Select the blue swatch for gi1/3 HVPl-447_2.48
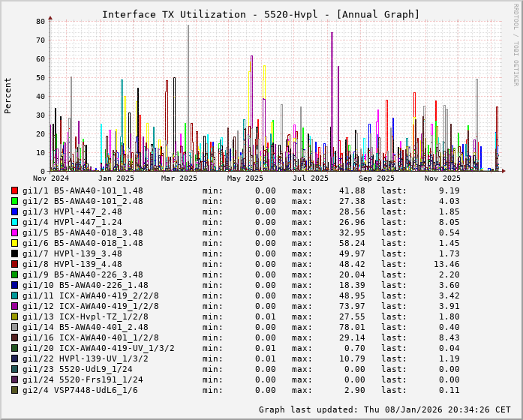This screenshot has height=420, width=523. 15,211
